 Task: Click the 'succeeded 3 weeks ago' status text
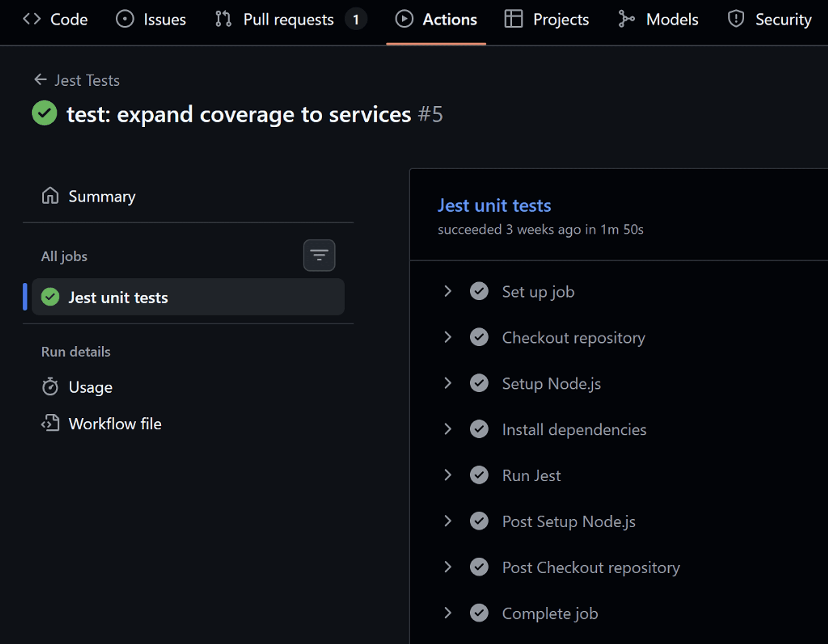(x=540, y=229)
